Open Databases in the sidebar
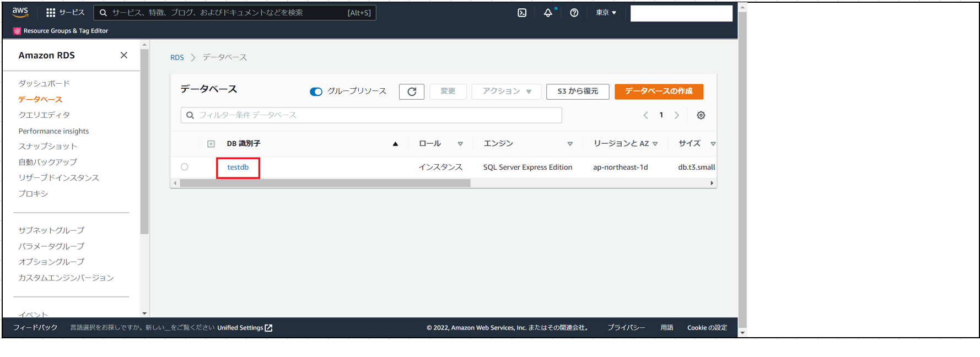Image resolution: width=980 pixels, height=357 pixels. click(x=40, y=99)
